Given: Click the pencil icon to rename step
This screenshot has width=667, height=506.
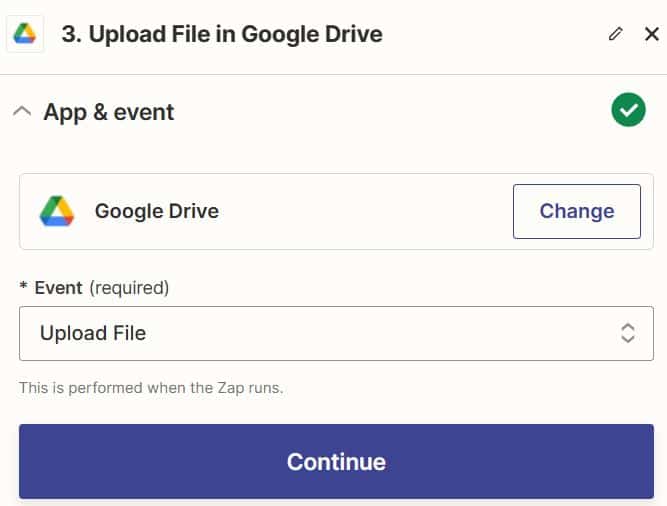Looking at the screenshot, I should [616, 34].
